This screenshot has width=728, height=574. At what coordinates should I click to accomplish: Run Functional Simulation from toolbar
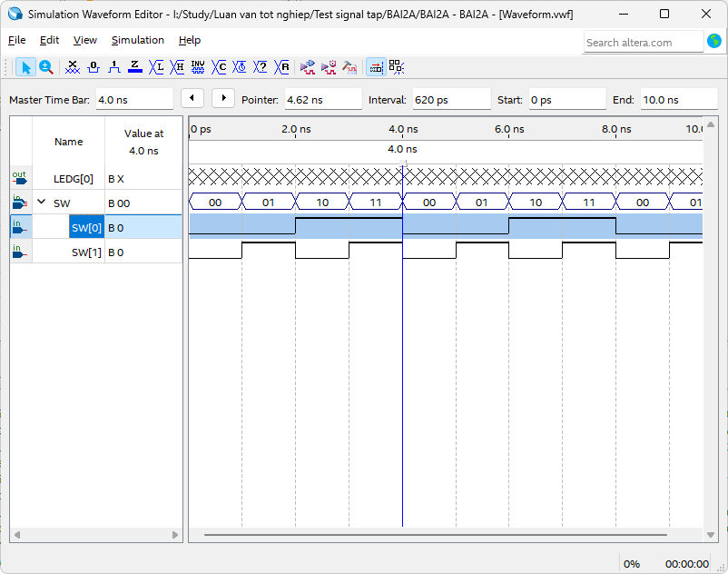pos(308,67)
